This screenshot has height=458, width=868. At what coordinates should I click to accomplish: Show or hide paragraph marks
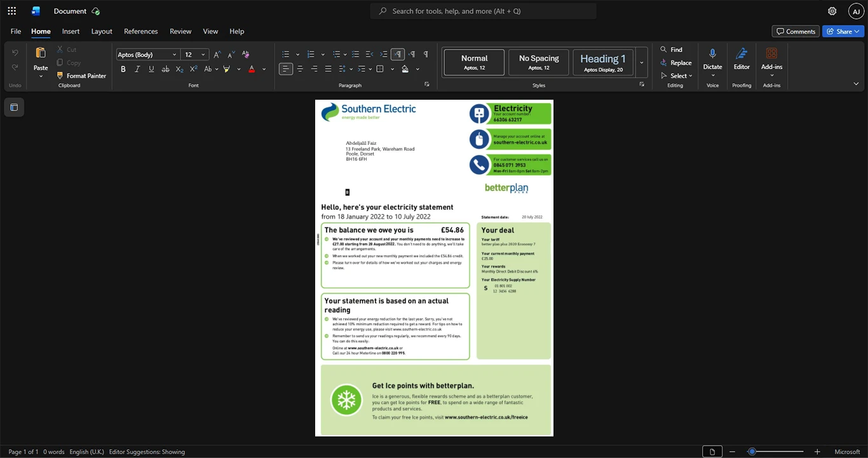[x=426, y=55]
